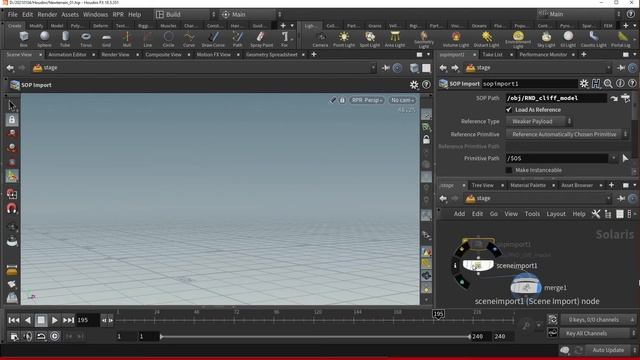Open Reference Primitive dropdown
This screenshot has width=640, height=360.
pos(567,134)
